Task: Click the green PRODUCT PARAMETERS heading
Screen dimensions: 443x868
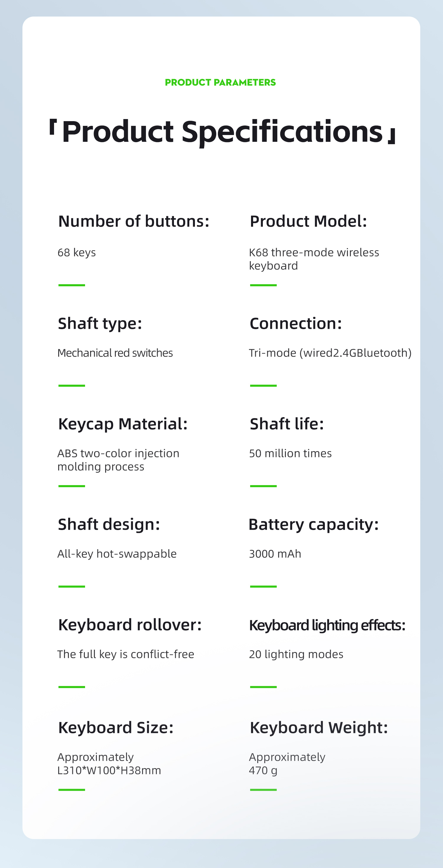Action: click(x=220, y=82)
